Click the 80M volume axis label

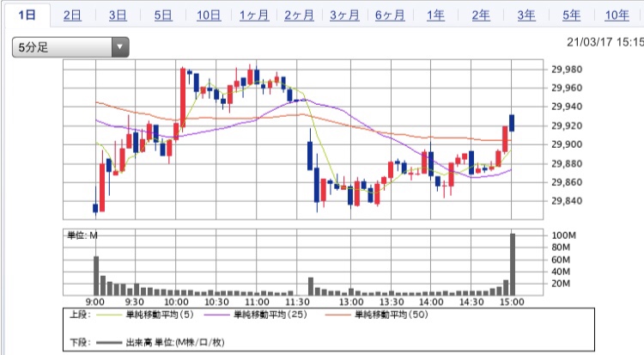561,248
